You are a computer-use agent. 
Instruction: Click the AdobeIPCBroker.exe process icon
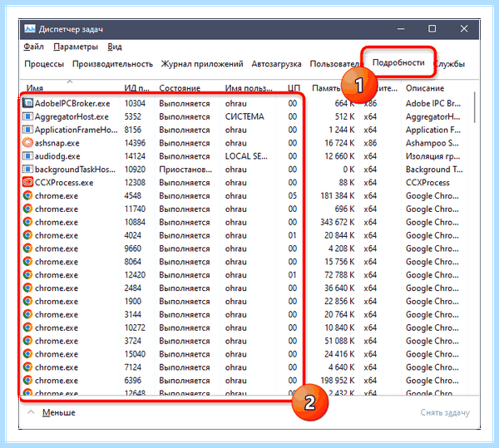[28, 103]
